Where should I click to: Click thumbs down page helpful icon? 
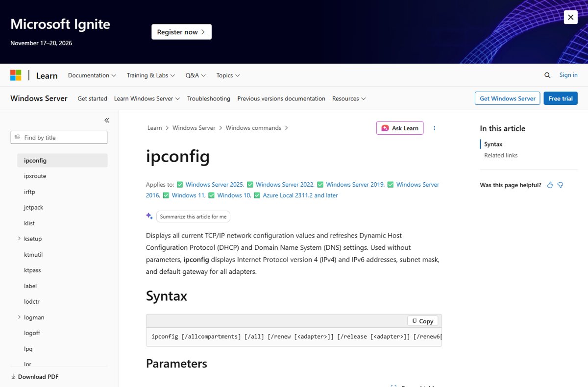pos(561,185)
